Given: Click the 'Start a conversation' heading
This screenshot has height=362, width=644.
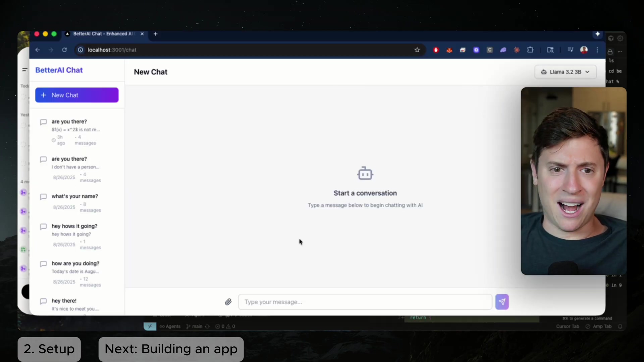Looking at the screenshot, I should click(365, 193).
